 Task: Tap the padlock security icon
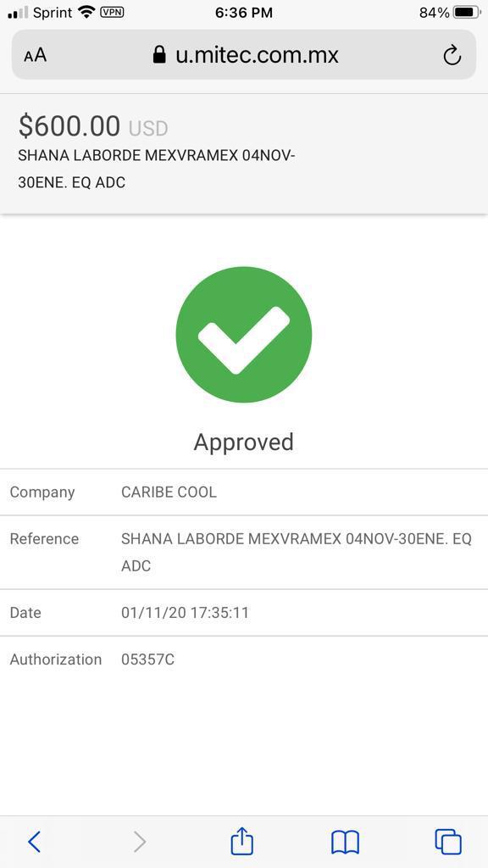[x=159, y=55]
